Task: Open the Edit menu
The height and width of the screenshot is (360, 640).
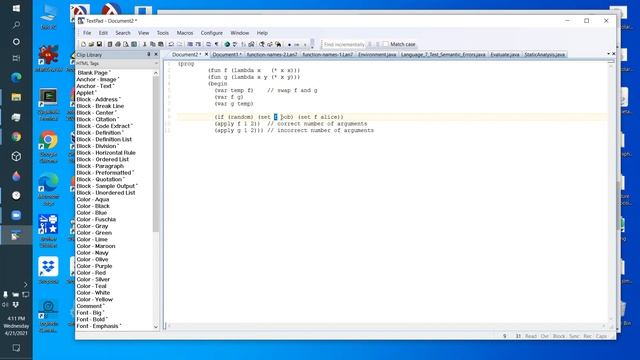Action: pyautogui.click(x=103, y=33)
